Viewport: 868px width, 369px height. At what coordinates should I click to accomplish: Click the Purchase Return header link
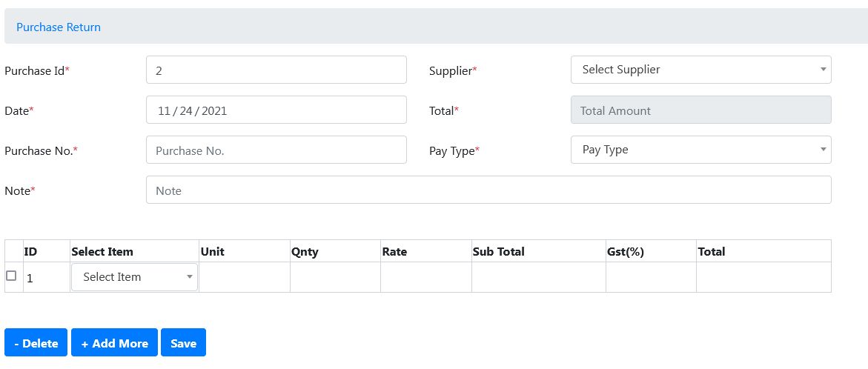coord(59,27)
